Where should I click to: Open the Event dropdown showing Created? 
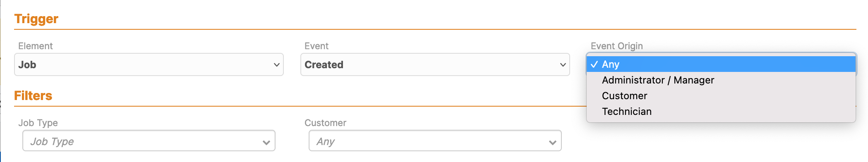click(435, 64)
